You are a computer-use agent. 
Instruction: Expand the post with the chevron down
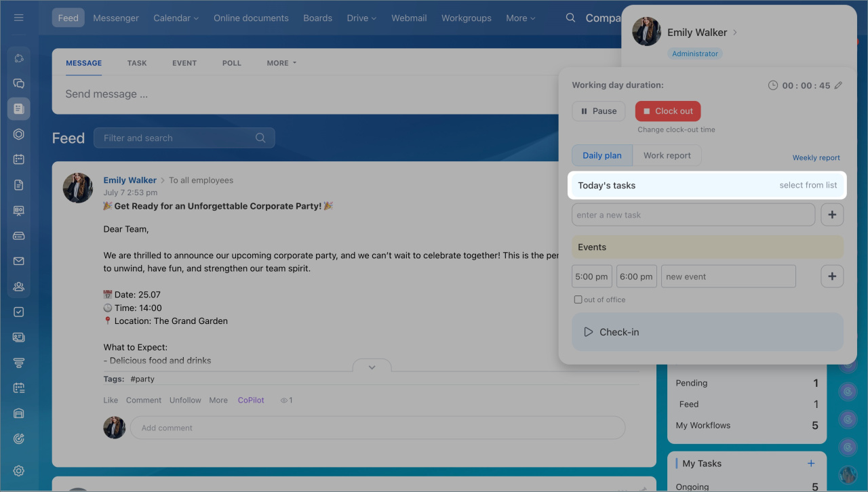[372, 367]
